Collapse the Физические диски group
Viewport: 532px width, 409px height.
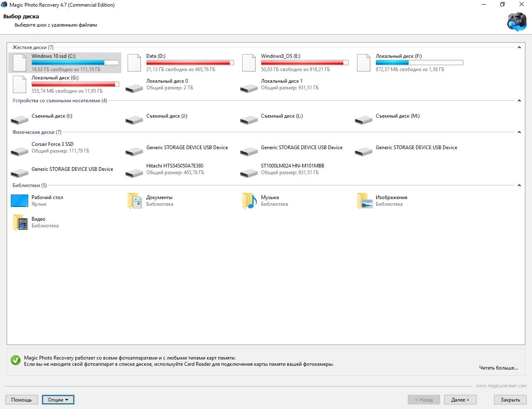(x=519, y=132)
